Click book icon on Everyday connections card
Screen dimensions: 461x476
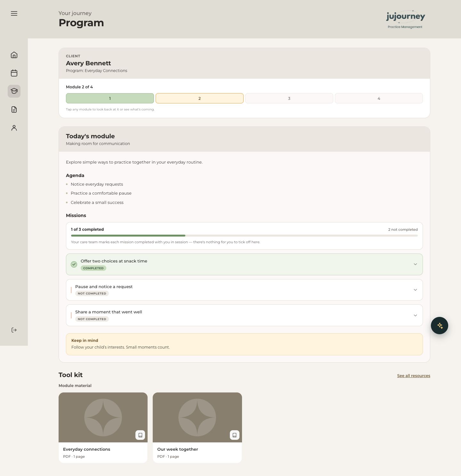click(140, 435)
